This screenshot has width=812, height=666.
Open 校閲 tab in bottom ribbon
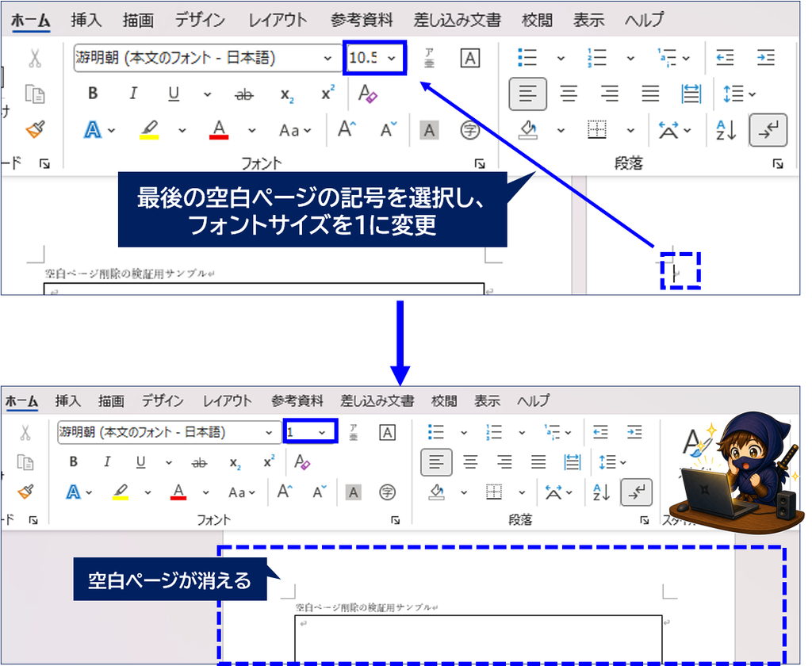pos(444,401)
